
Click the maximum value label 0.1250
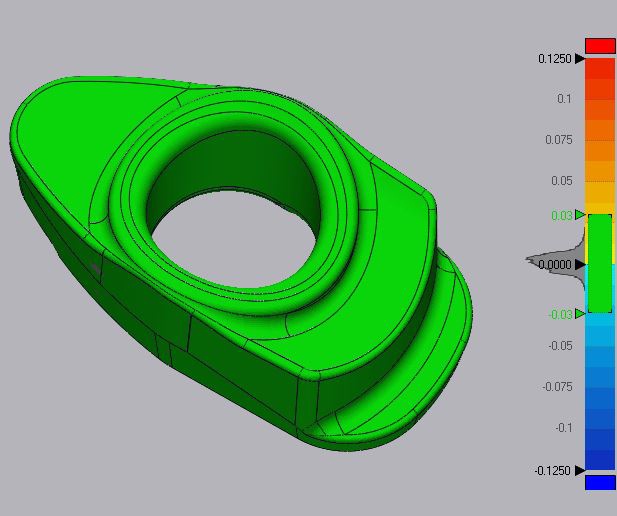tap(555, 59)
